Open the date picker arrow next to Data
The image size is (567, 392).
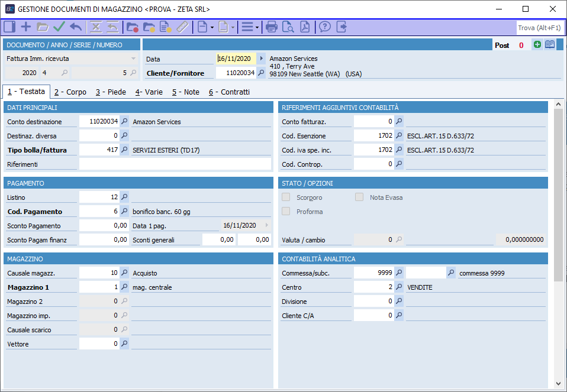pos(262,59)
